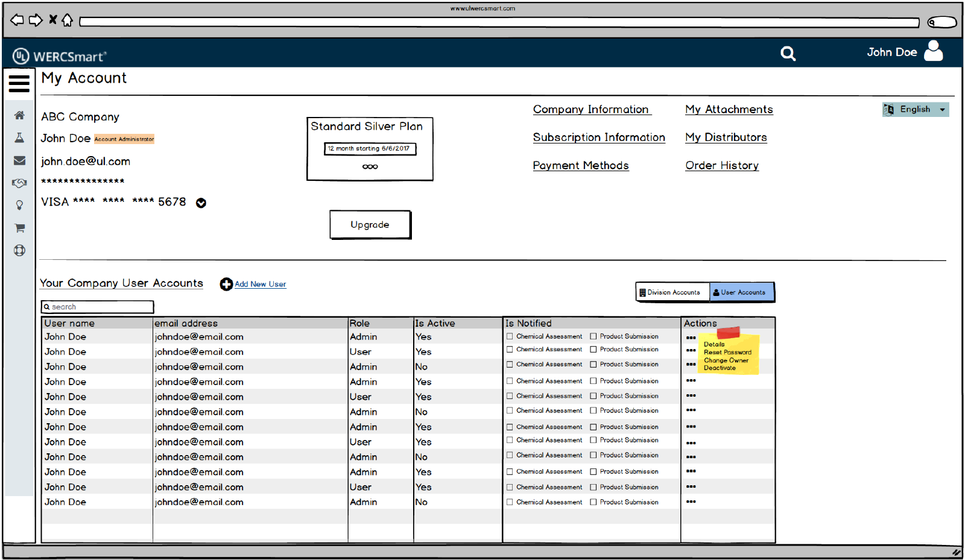Check Chemical Assessment in the last table row

(x=510, y=502)
